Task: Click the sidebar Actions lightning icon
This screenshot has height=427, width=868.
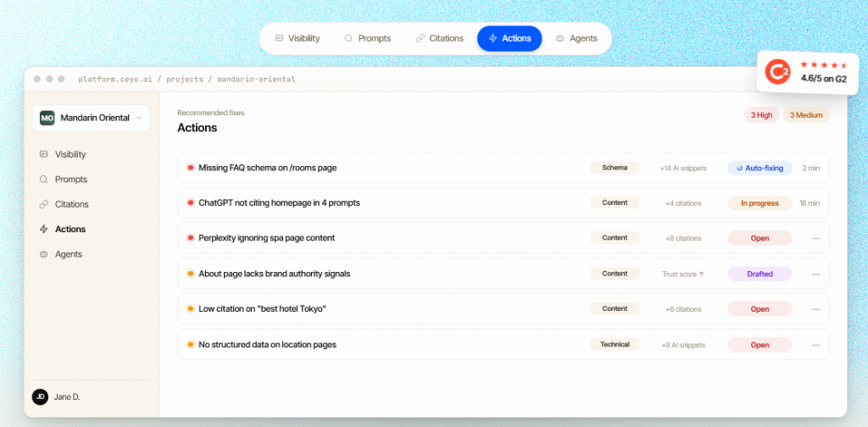Action: pos(44,229)
